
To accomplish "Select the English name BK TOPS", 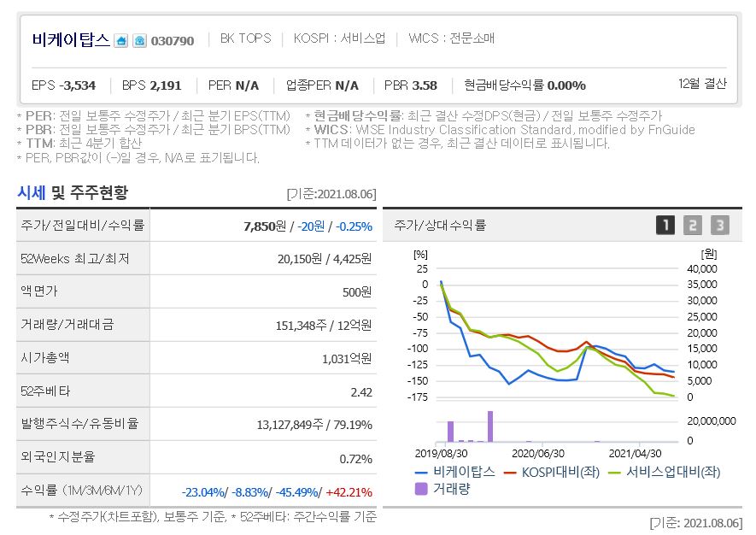I will pos(245,38).
